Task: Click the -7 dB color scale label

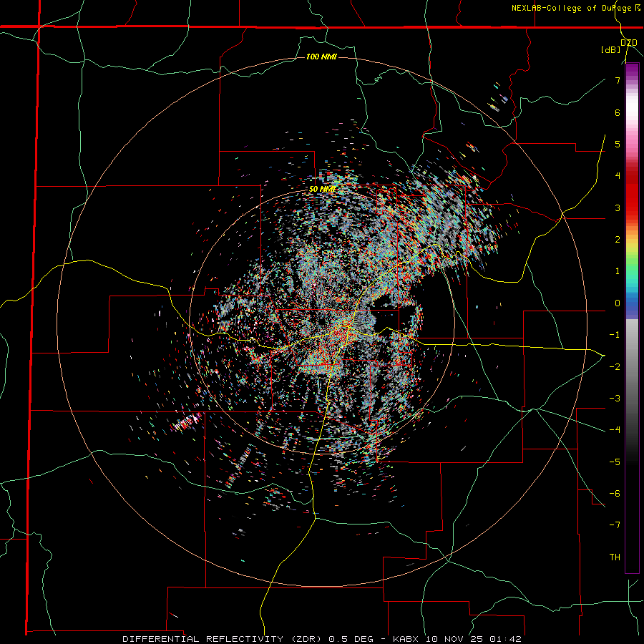Action: pos(615,525)
